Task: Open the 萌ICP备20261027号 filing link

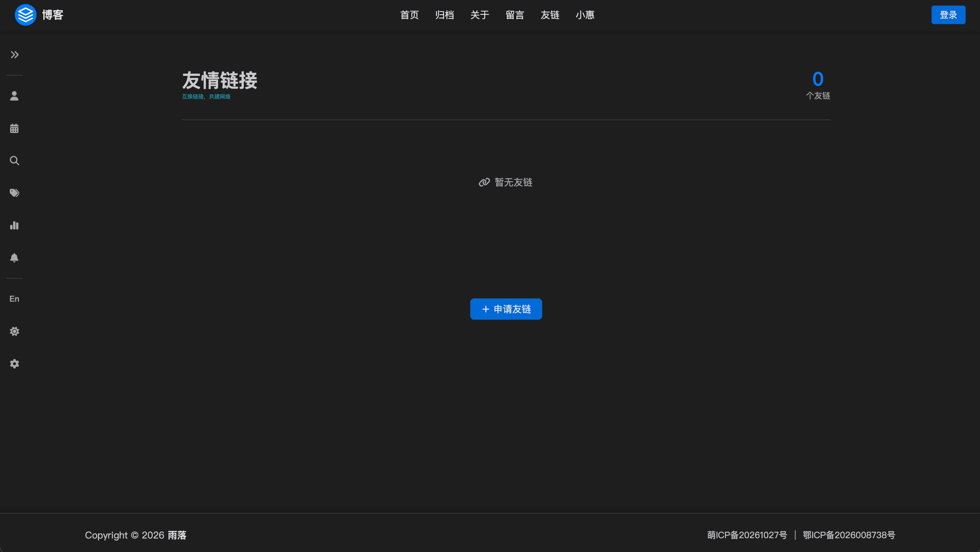Action: tap(747, 535)
